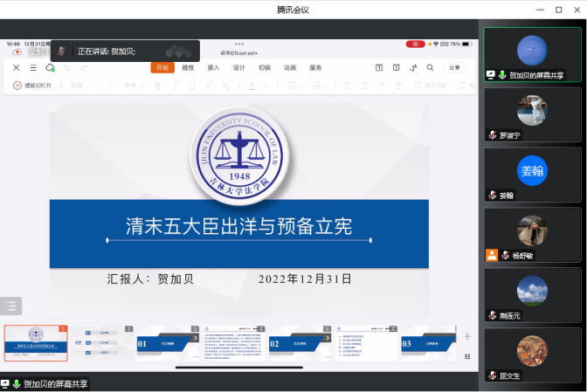The image size is (587, 392).
Task: Select slide 4 text thumbnail
Action: [x=234, y=343]
